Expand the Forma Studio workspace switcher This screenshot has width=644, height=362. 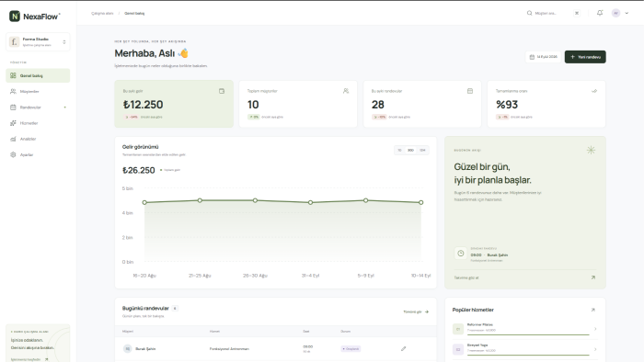coord(64,42)
